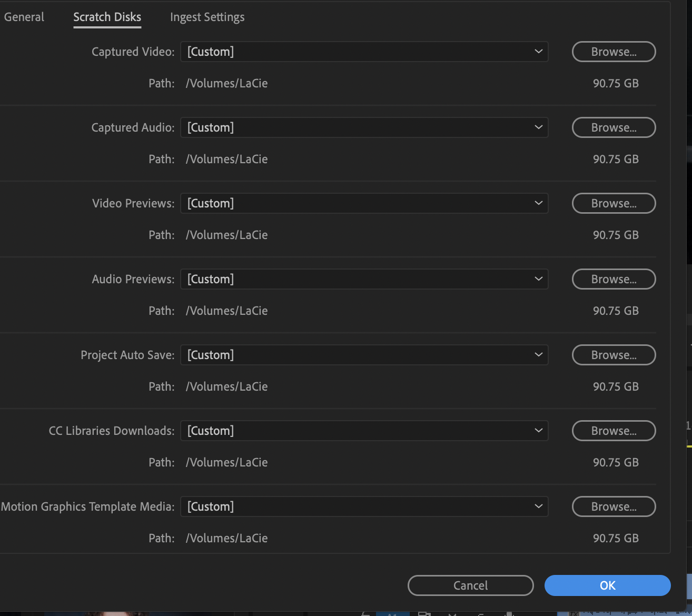Browse for the Project Auto Save folder
Viewport: 692px width, 616px height.
click(x=614, y=355)
